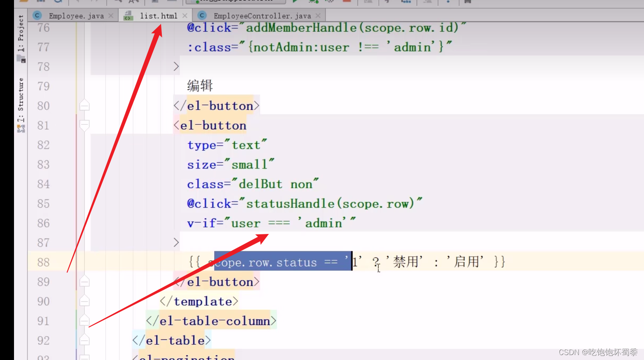Stop the running process with the red square

coord(346,2)
